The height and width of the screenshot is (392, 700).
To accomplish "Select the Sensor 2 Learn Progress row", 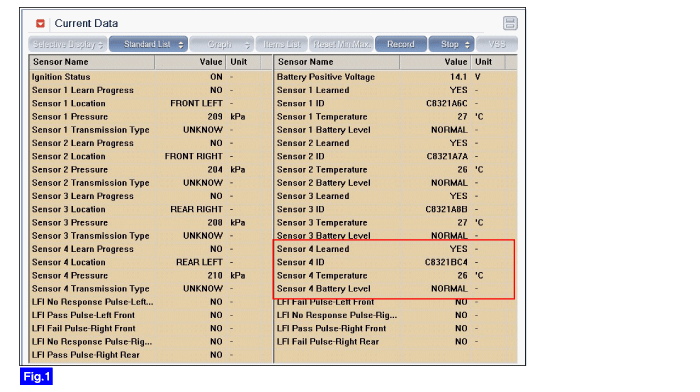I will pos(151,143).
